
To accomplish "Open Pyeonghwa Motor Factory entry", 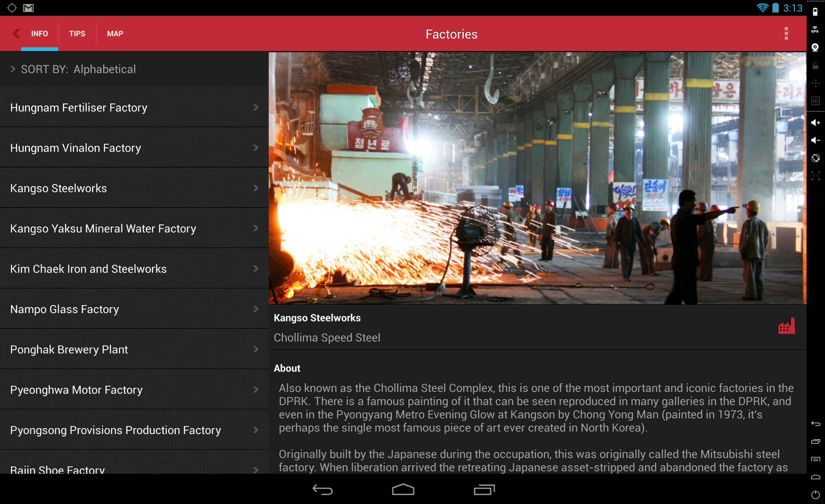I will pos(76,390).
